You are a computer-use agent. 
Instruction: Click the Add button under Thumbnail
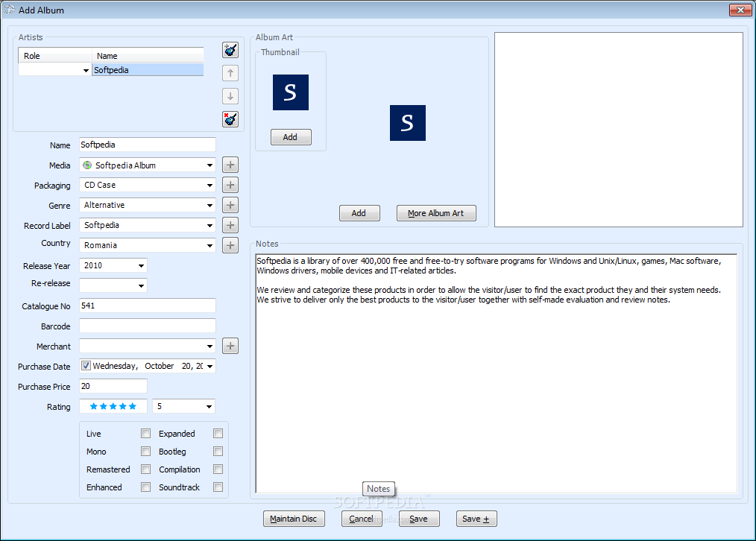pyautogui.click(x=291, y=137)
